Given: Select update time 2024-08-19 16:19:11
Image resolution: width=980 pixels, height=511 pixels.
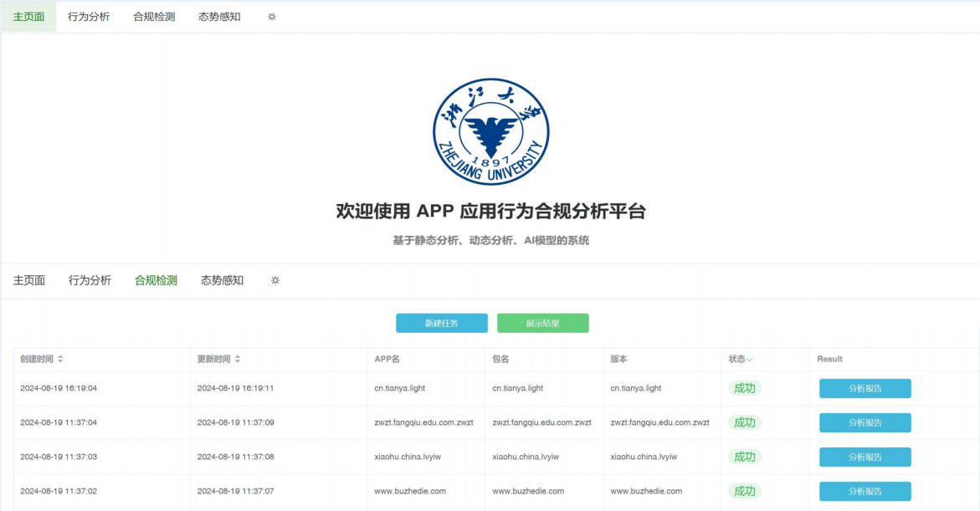Looking at the screenshot, I should point(236,389).
